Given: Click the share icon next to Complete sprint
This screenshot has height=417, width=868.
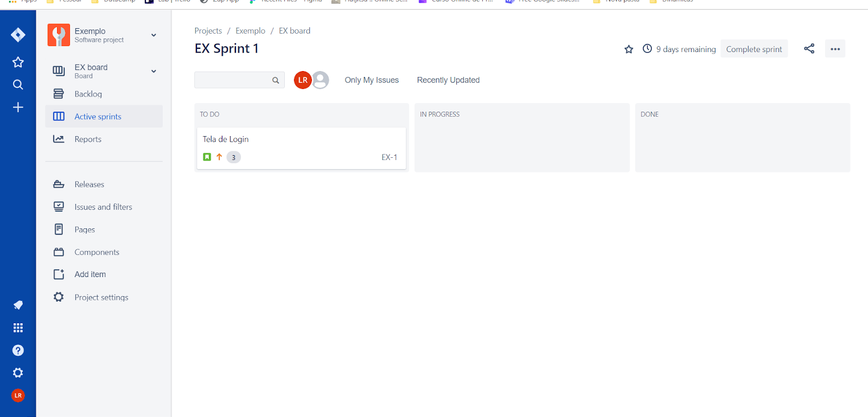Looking at the screenshot, I should 809,49.
